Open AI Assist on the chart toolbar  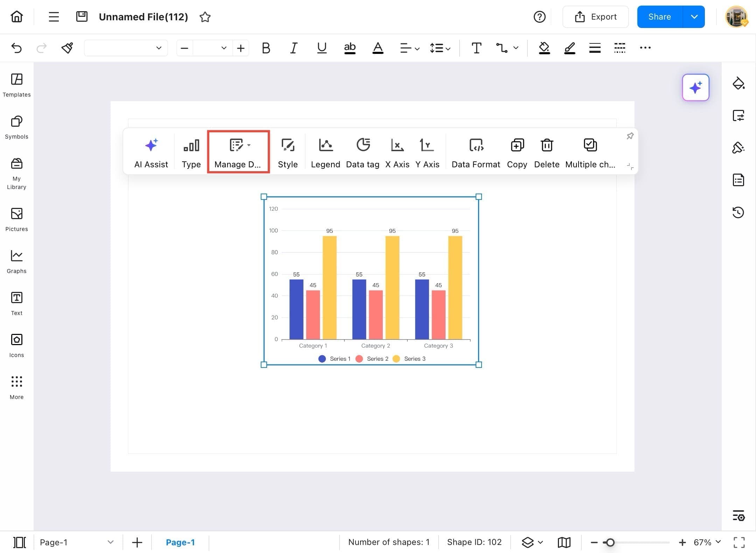(x=151, y=152)
